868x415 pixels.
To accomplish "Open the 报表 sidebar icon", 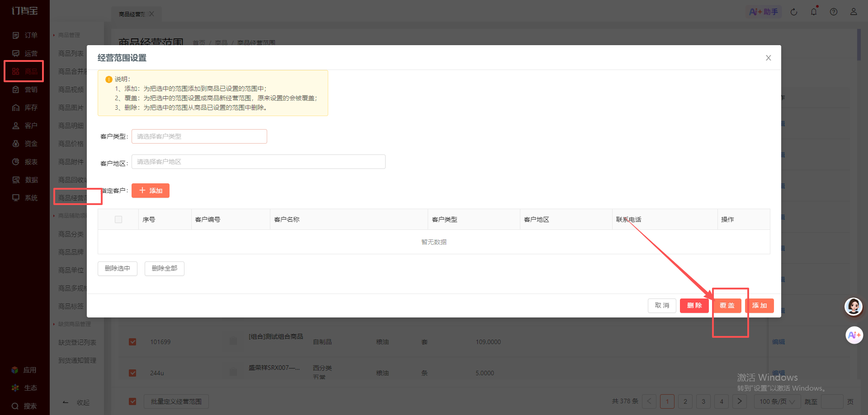I will (x=16, y=162).
